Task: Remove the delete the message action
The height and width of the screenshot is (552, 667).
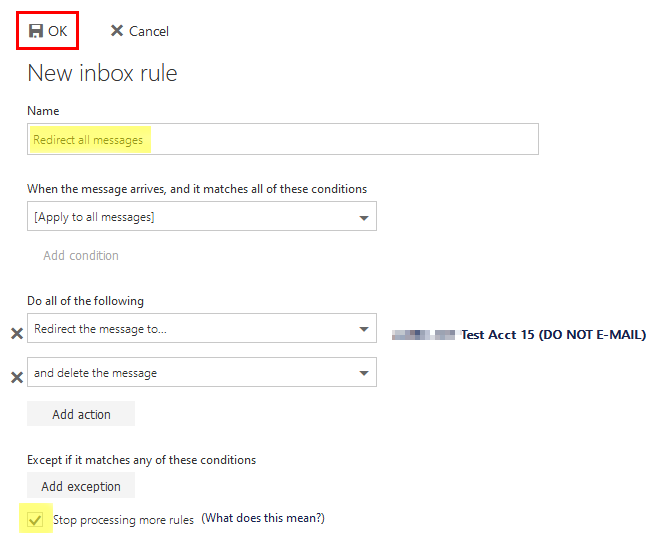Action: 16,377
